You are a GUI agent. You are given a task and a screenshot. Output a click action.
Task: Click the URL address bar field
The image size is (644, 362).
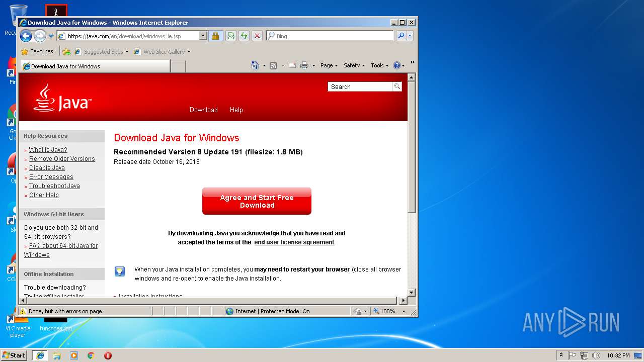point(128,36)
